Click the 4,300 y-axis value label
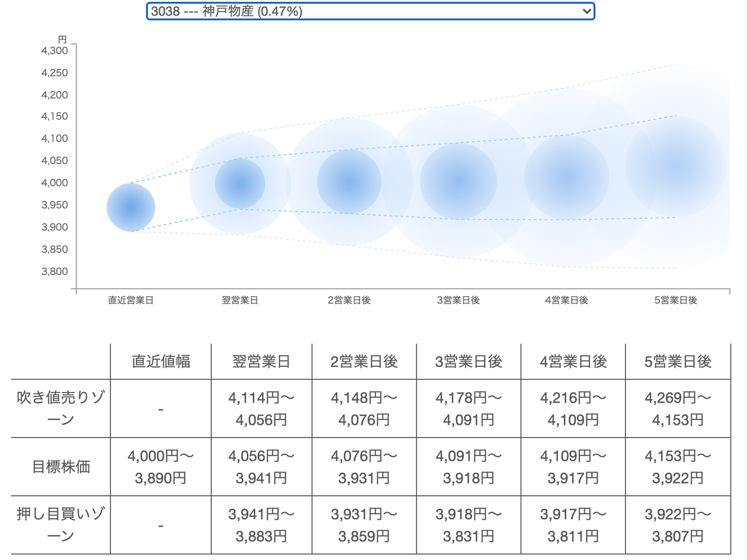Viewport: 747px width, 560px height. 54,51
